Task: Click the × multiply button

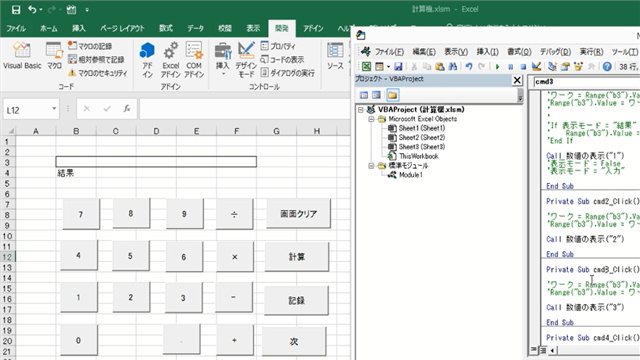Action: point(234,257)
